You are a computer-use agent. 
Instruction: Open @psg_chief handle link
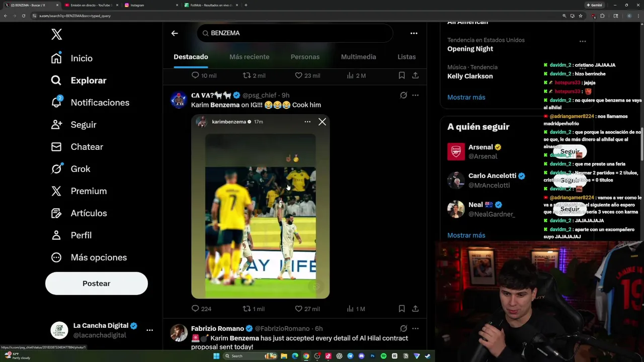coord(260,95)
